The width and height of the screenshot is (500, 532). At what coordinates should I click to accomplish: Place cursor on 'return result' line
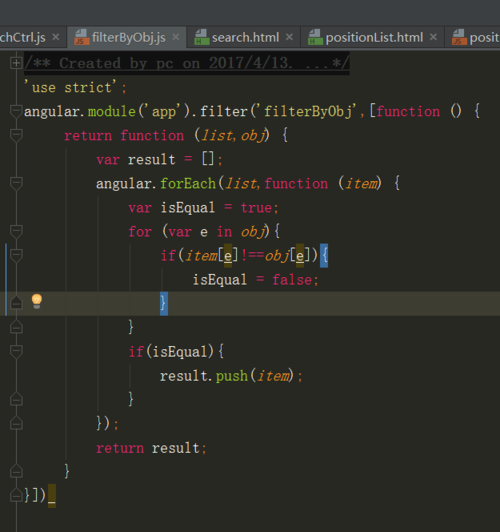151,448
